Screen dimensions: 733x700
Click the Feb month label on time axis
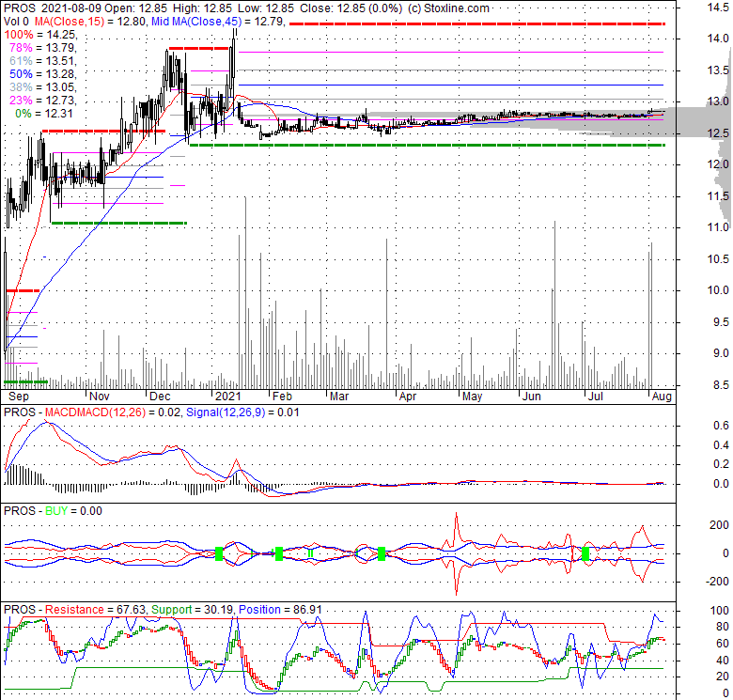[x=282, y=397]
